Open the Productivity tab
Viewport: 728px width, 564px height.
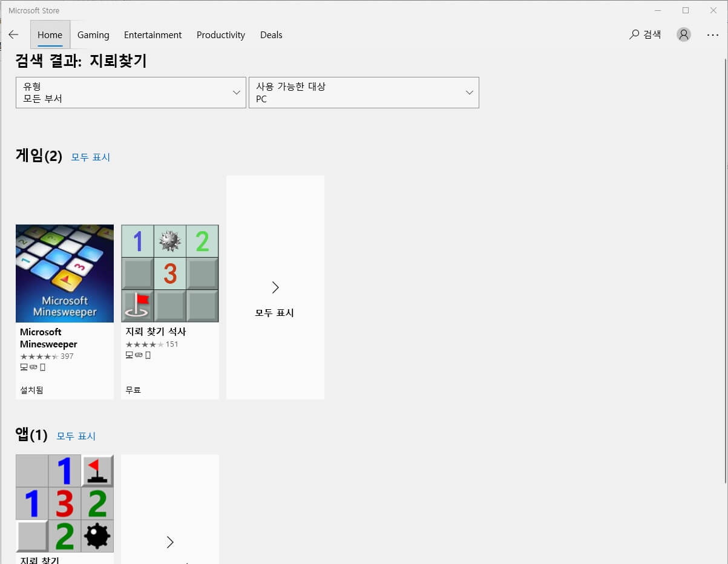tap(221, 34)
